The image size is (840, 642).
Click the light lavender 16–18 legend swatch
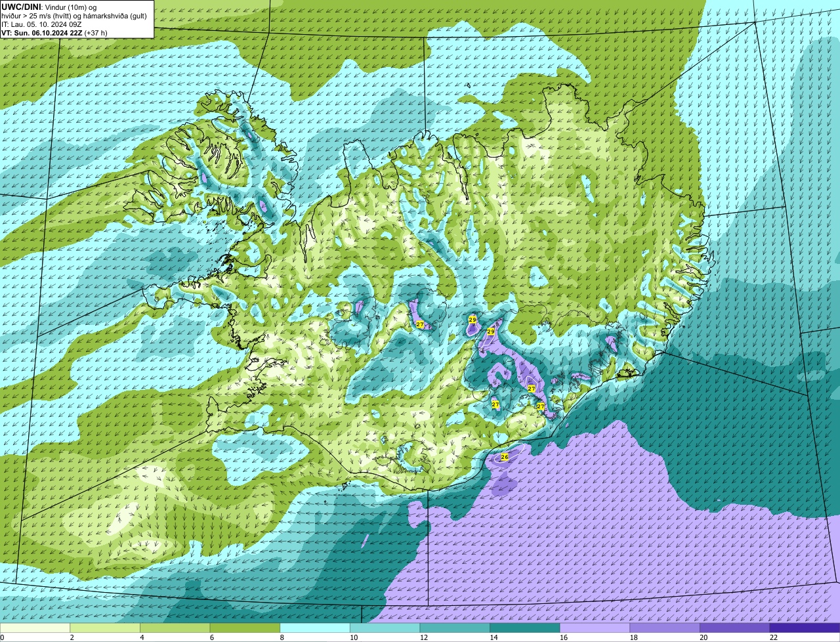595,628
